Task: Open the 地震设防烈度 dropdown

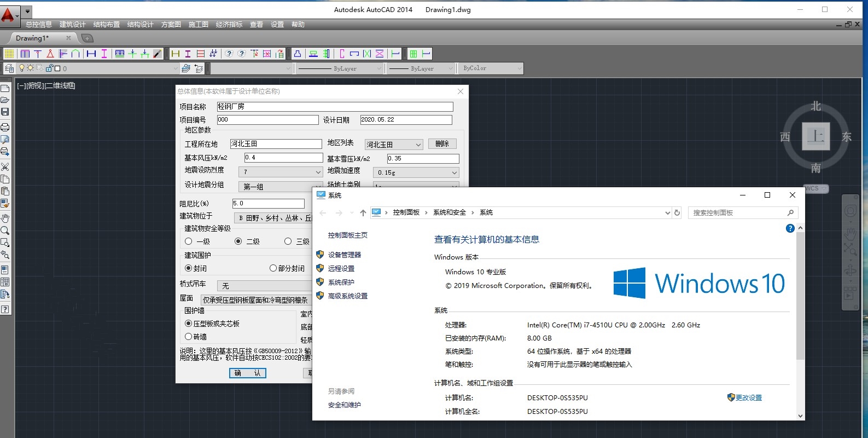Action: 281,172
